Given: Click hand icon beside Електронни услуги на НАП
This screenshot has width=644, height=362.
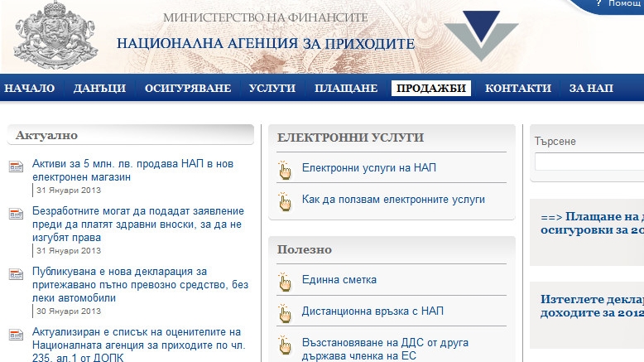Looking at the screenshot, I should click(x=284, y=170).
